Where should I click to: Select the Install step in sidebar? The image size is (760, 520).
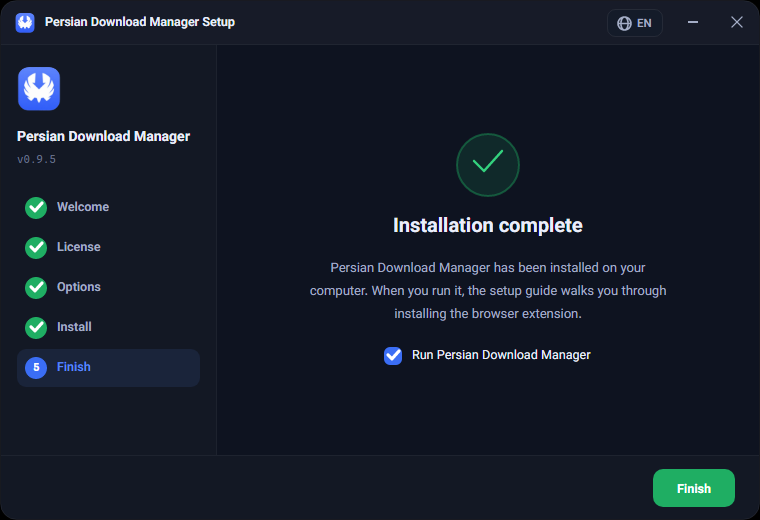(108, 327)
